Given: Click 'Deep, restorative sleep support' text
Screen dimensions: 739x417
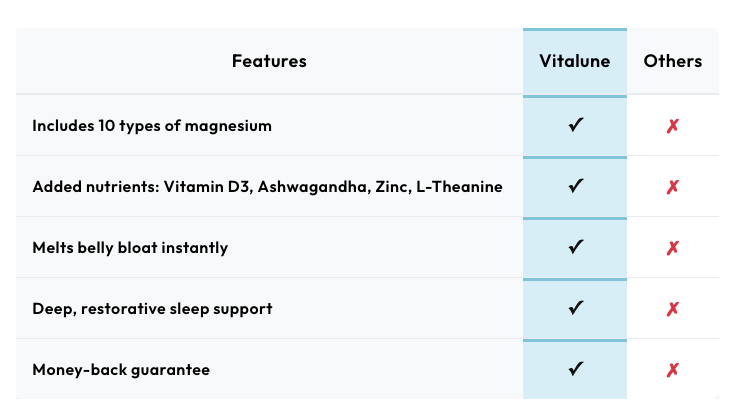Looking at the screenshot, I should coord(152,308).
